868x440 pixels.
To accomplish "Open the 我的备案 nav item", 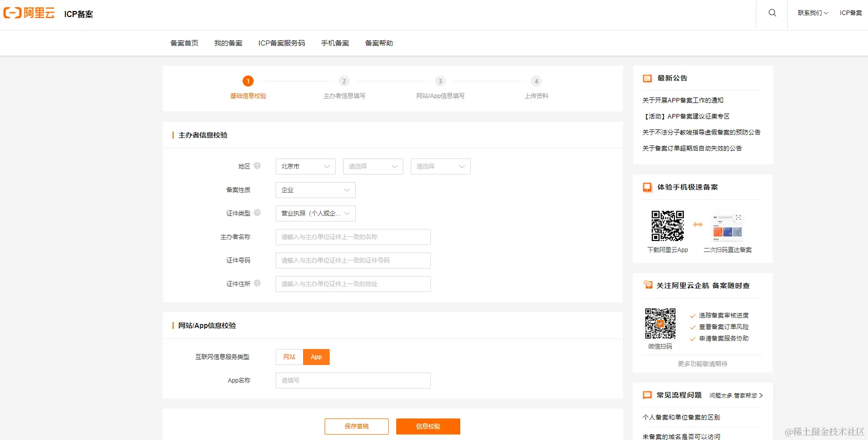I will [x=228, y=43].
